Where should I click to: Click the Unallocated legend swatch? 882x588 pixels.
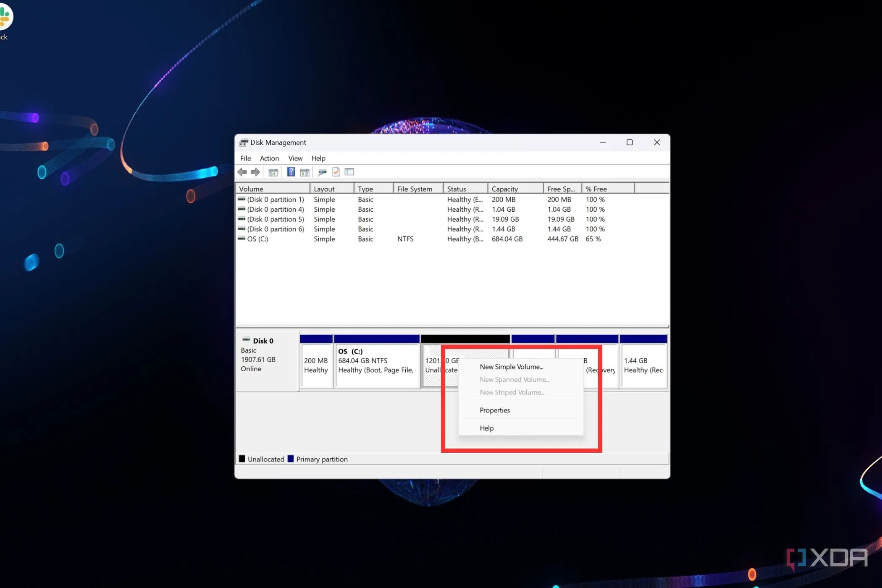242,459
